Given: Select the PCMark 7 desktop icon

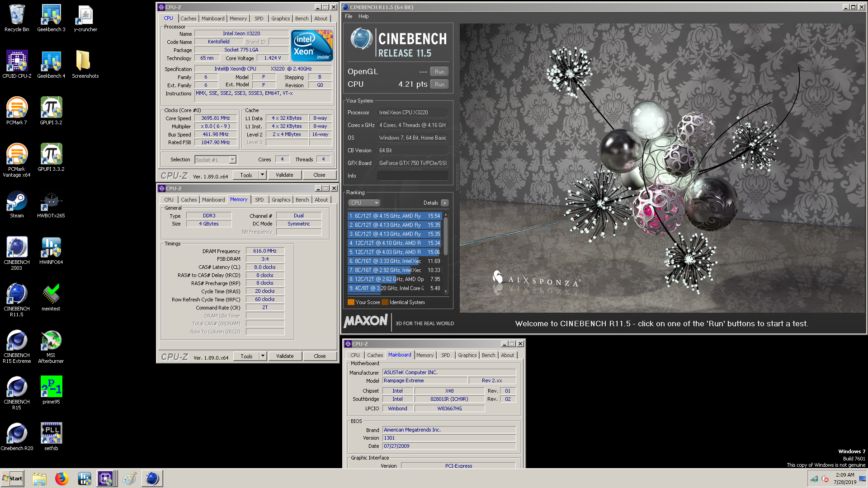Looking at the screenshot, I should (x=17, y=111).
